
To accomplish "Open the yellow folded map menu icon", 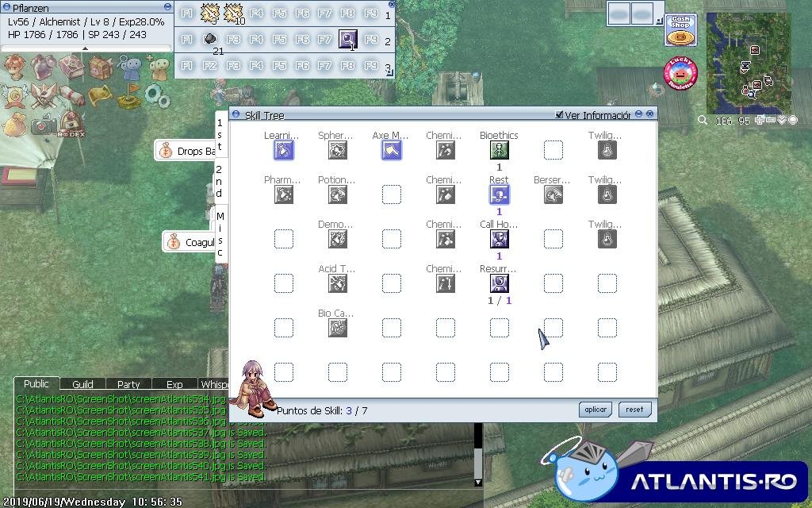I will coord(101,96).
